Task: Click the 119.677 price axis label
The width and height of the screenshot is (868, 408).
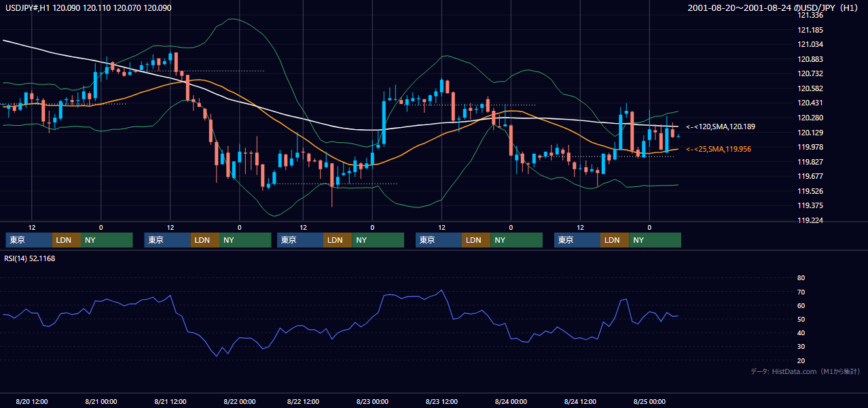Action: [810, 176]
